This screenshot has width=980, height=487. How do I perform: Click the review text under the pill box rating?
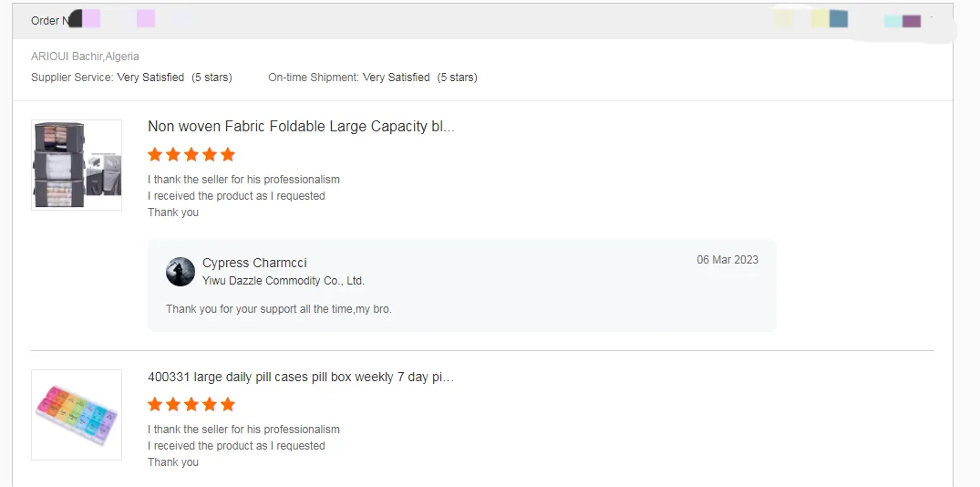pyautogui.click(x=243, y=445)
